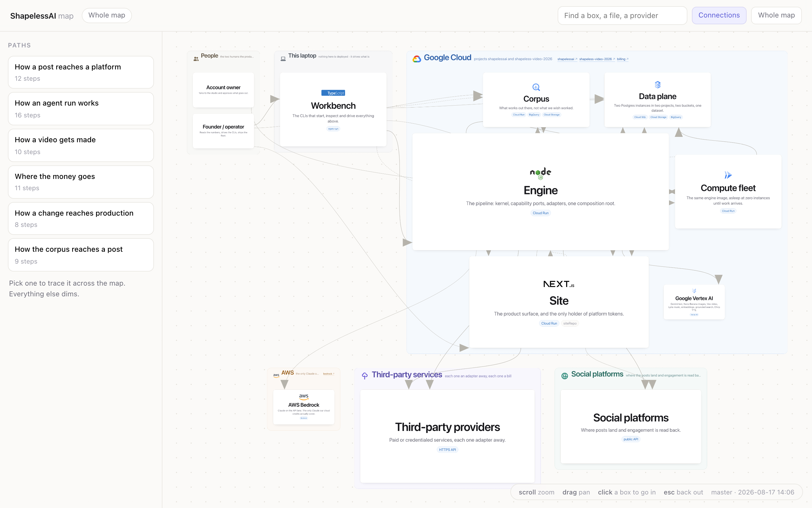
Task: Select the 'How a video gets made' path
Action: tap(81, 145)
